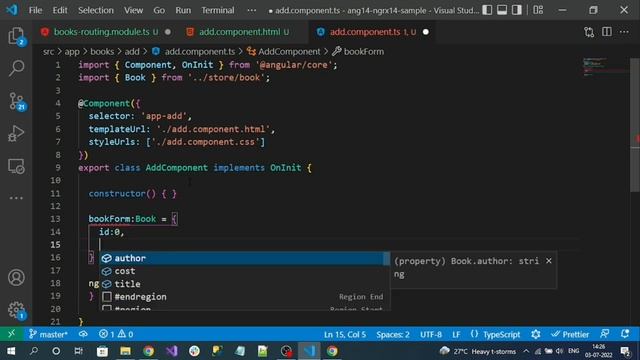640x360 pixels.
Task: Choose cost suggestion in autocomplete
Action: coord(244,271)
